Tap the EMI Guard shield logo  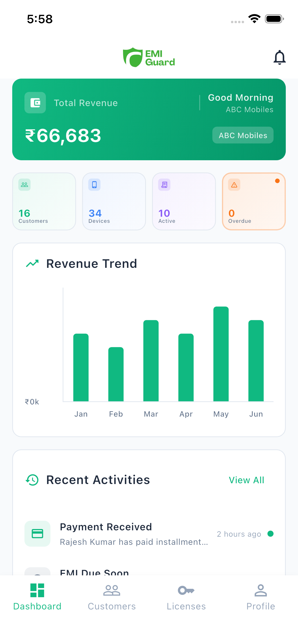click(x=133, y=57)
